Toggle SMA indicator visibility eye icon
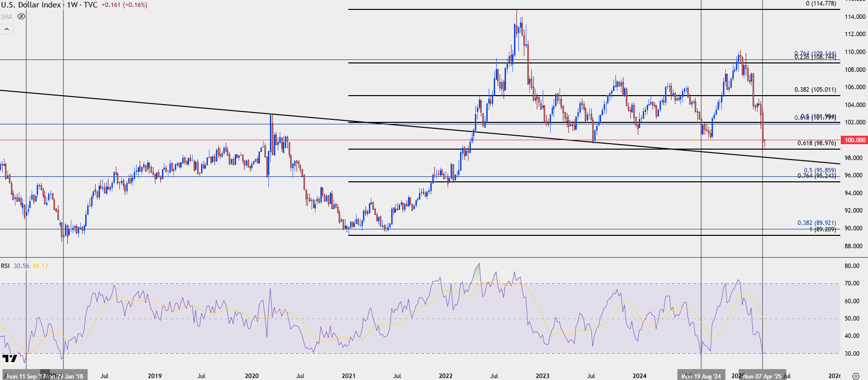 [21, 16]
